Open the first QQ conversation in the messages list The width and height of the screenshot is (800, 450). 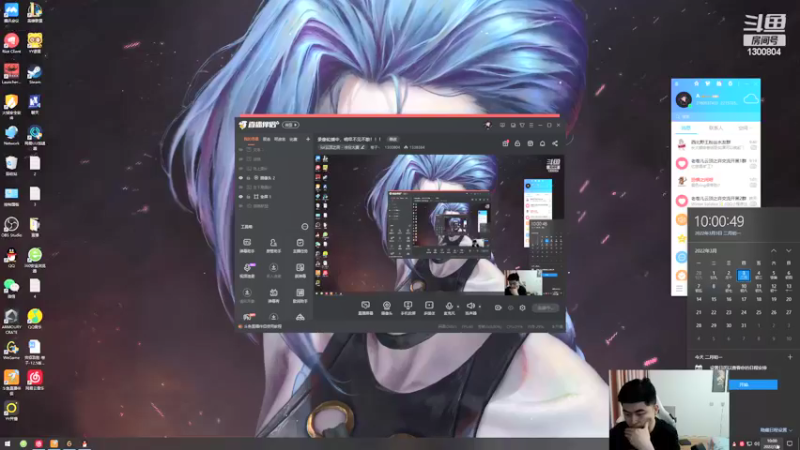tap(716, 145)
